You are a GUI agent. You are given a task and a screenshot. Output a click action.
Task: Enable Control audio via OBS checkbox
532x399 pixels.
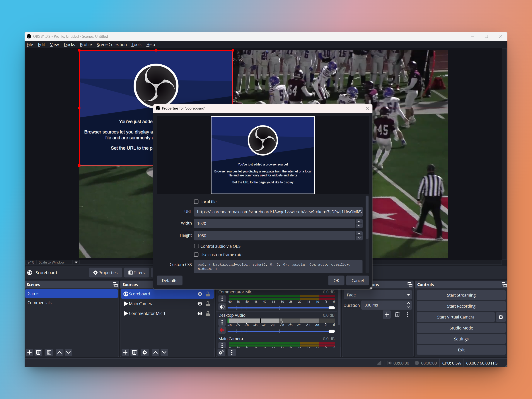196,246
